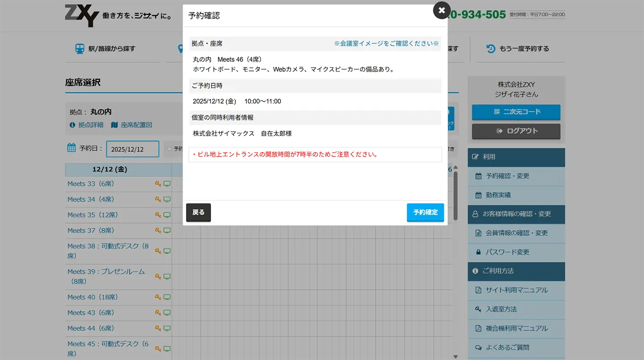The width and height of the screenshot is (644, 360).
Task: Open 勤務実績 from the sidebar menu
Action: pyautogui.click(x=498, y=195)
